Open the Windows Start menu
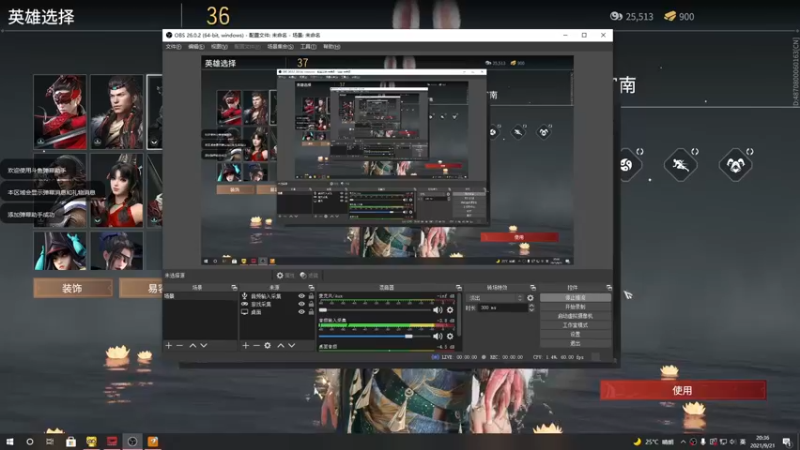The width and height of the screenshot is (800, 450). point(10,441)
